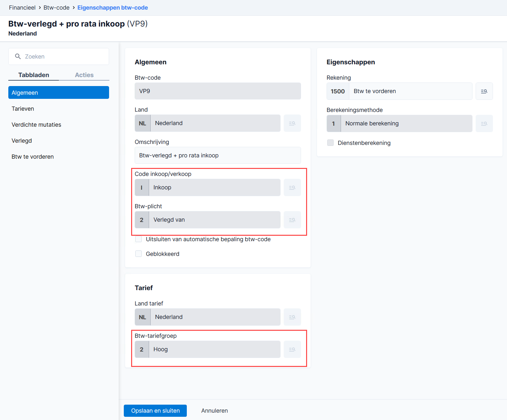The width and height of the screenshot is (507, 420).
Task: Click lookup icon next to Btw-tariefgroep Hoog
Action: click(x=292, y=349)
